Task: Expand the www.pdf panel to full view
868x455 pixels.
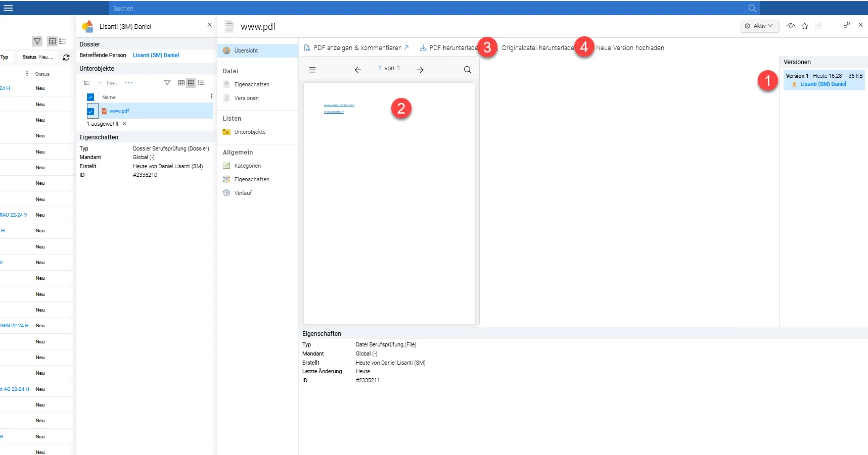Action: (847, 25)
